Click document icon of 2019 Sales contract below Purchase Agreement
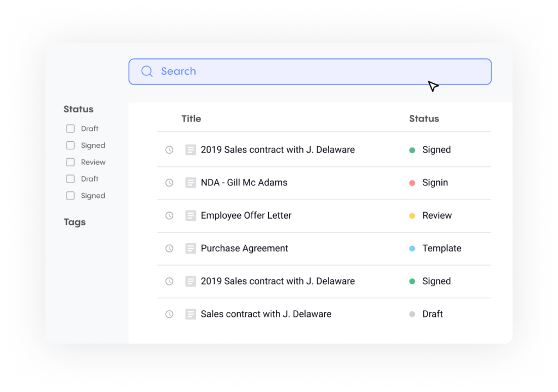 pyautogui.click(x=191, y=281)
